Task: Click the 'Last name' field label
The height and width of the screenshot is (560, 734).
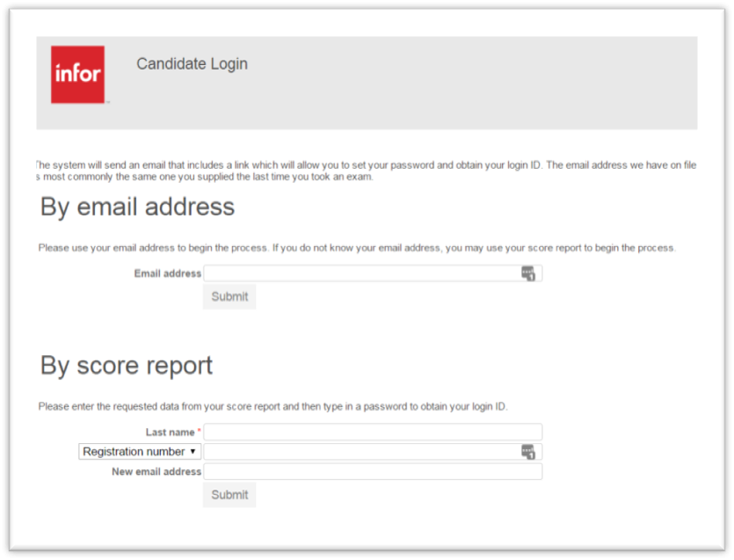Action: pyautogui.click(x=170, y=433)
